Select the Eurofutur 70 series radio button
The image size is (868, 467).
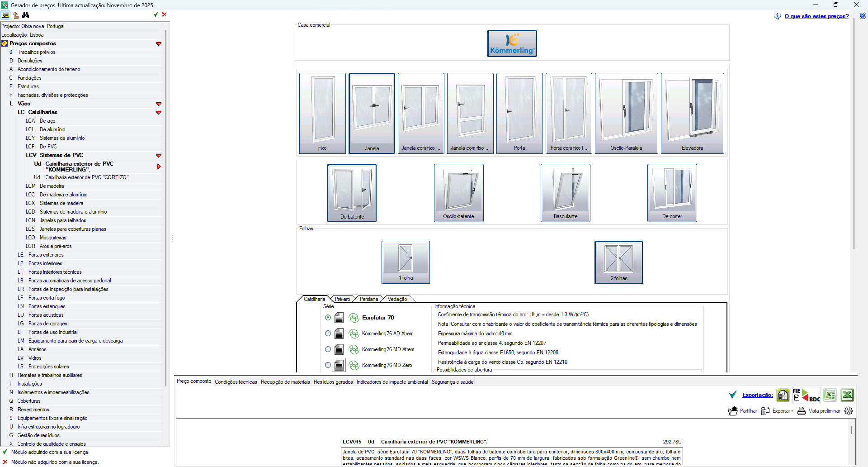(328, 318)
